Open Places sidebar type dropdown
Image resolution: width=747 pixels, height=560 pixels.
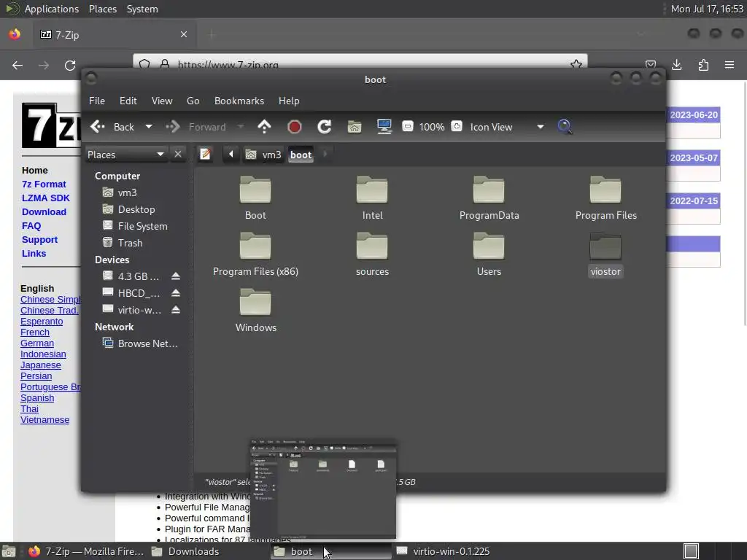coord(125,155)
